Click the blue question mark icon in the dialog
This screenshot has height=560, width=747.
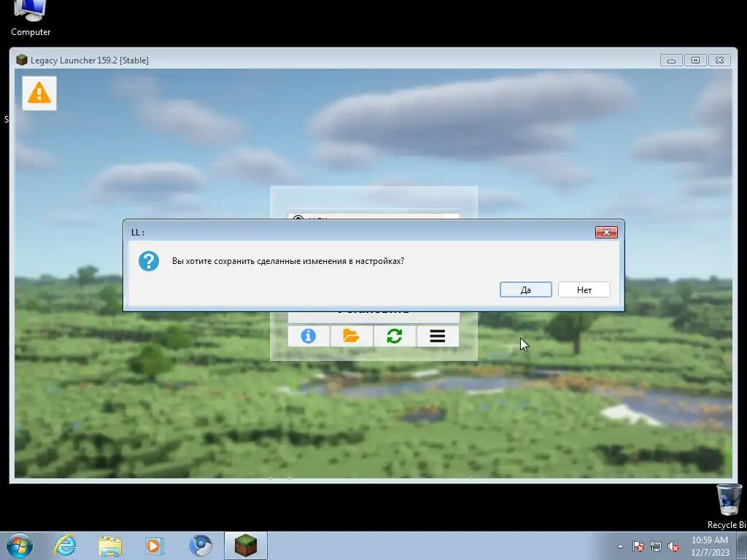[x=149, y=261]
